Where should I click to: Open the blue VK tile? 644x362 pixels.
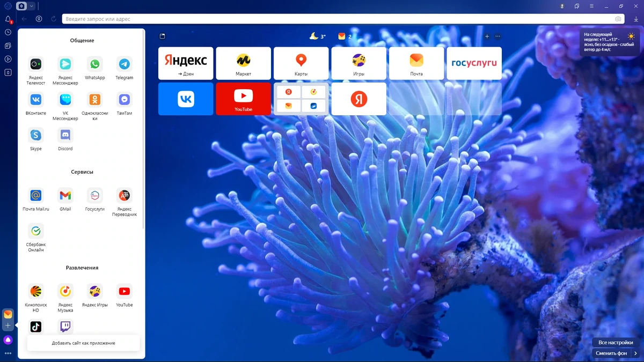pyautogui.click(x=186, y=99)
